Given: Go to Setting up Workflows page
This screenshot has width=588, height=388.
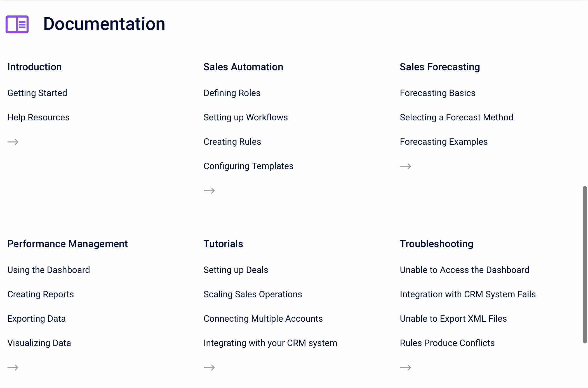Looking at the screenshot, I should [245, 117].
